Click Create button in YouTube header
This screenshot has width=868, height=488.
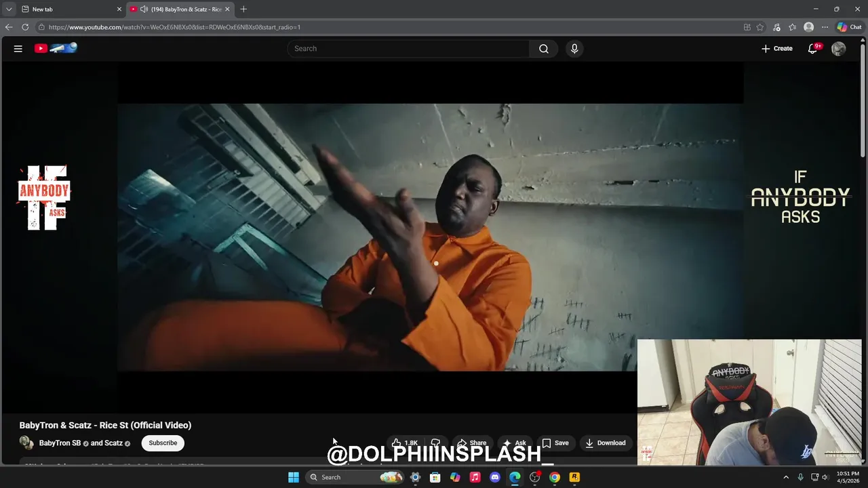click(x=777, y=49)
